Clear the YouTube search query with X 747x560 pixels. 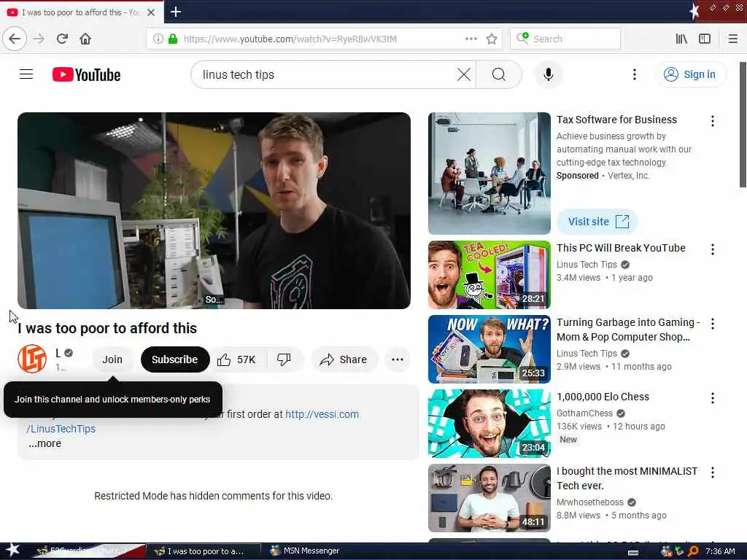(463, 74)
